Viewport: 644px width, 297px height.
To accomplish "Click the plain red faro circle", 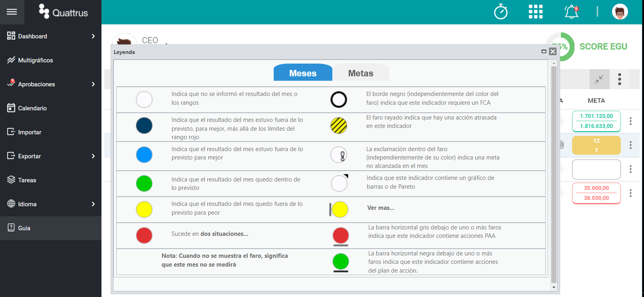I will 144,235.
